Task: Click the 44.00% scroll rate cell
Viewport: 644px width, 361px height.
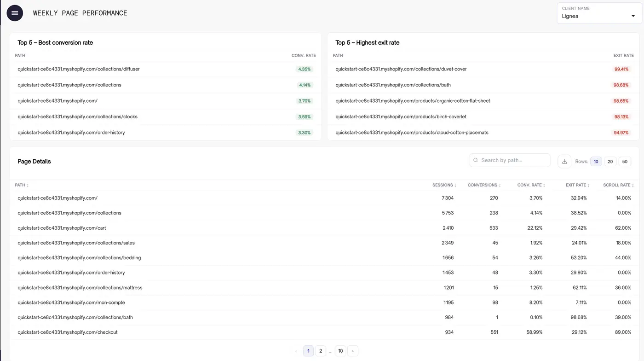Action: coord(623,258)
